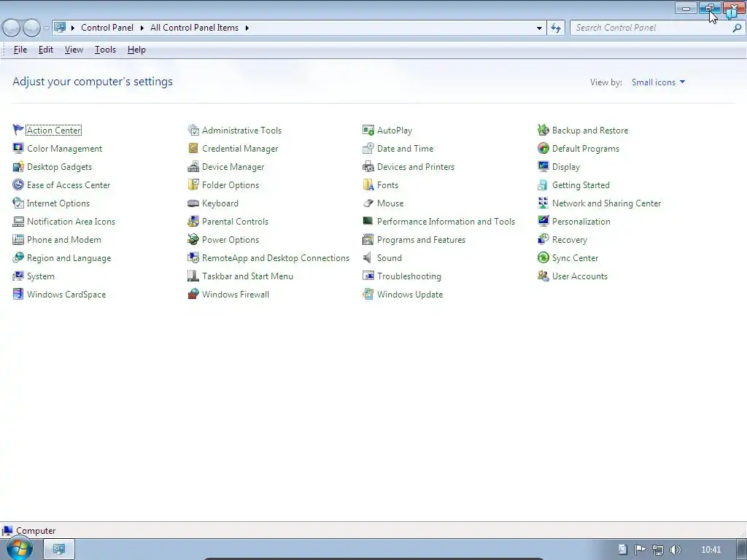Open the Help menu
The height and width of the screenshot is (560, 747).
136,50
